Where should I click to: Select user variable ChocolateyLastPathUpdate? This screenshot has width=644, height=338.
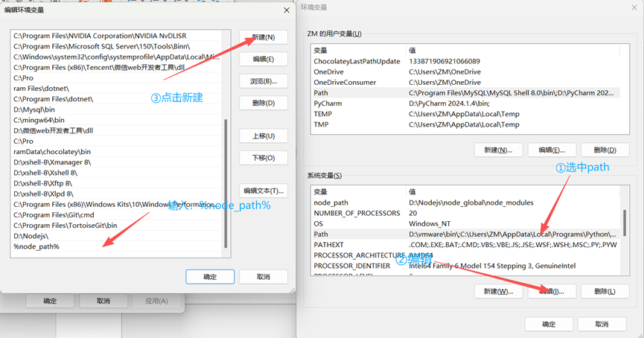click(x=466, y=61)
